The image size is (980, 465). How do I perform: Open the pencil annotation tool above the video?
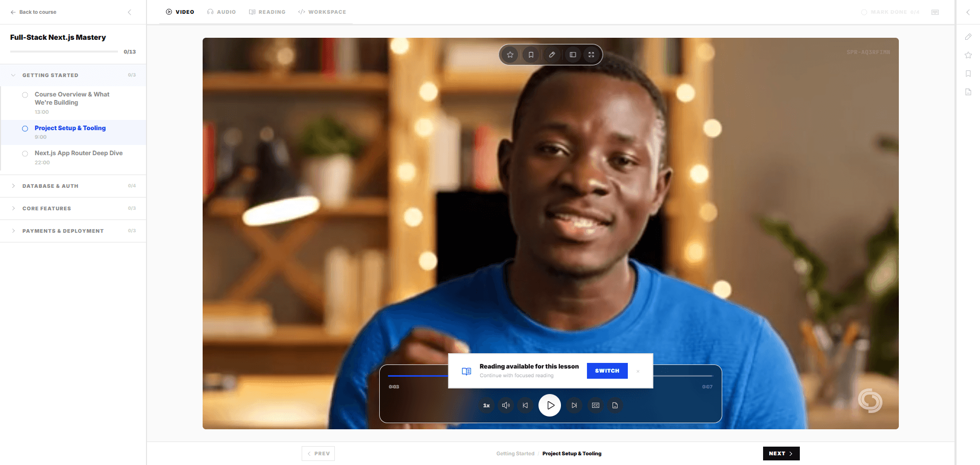552,54
